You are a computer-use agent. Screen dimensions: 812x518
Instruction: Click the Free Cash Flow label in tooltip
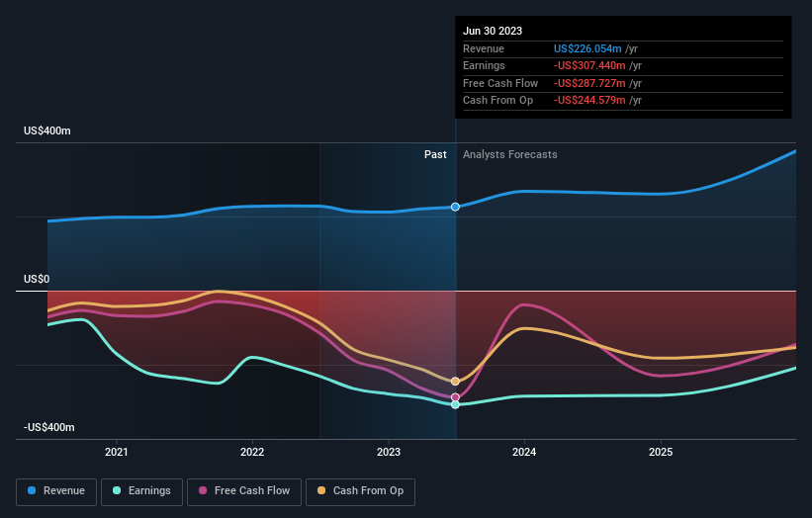[500, 83]
